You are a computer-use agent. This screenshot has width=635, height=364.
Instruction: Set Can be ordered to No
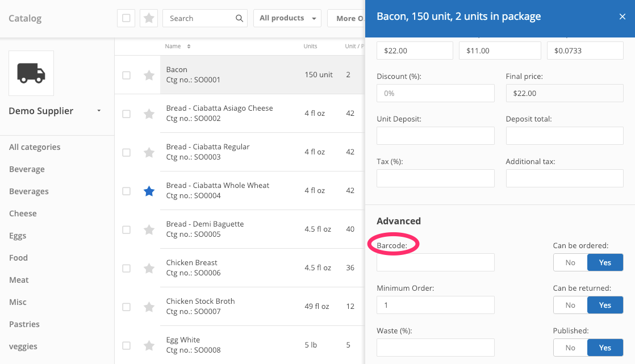(x=570, y=262)
